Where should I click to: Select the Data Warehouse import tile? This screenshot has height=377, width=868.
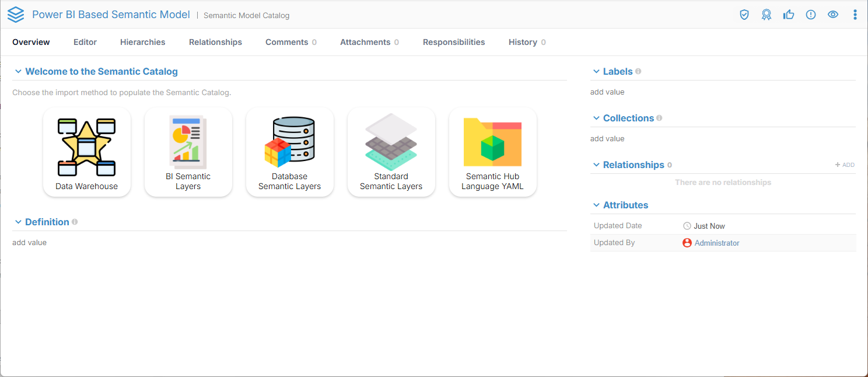pyautogui.click(x=87, y=152)
